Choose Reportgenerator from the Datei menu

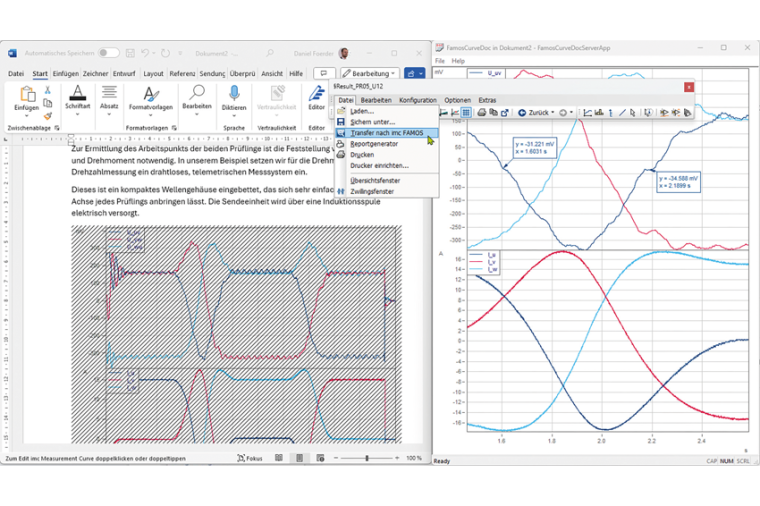(373, 143)
